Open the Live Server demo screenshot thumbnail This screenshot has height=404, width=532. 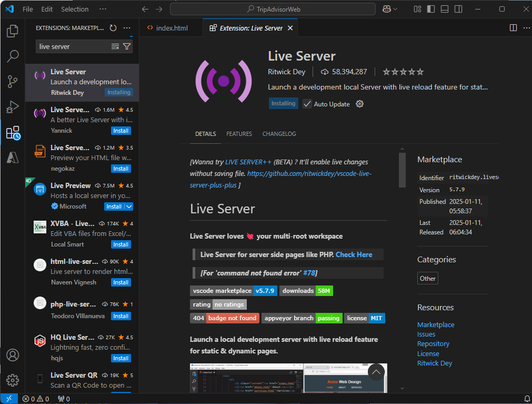pyautogui.click(x=288, y=378)
